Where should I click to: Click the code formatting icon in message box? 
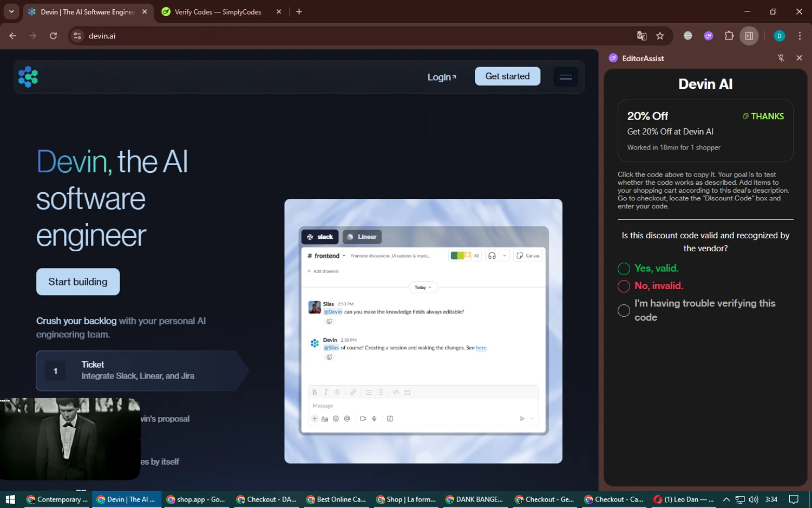pyautogui.click(x=396, y=392)
